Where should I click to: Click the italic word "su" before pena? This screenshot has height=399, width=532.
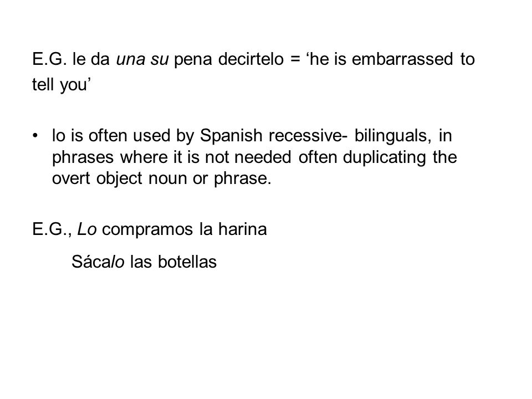(160, 59)
